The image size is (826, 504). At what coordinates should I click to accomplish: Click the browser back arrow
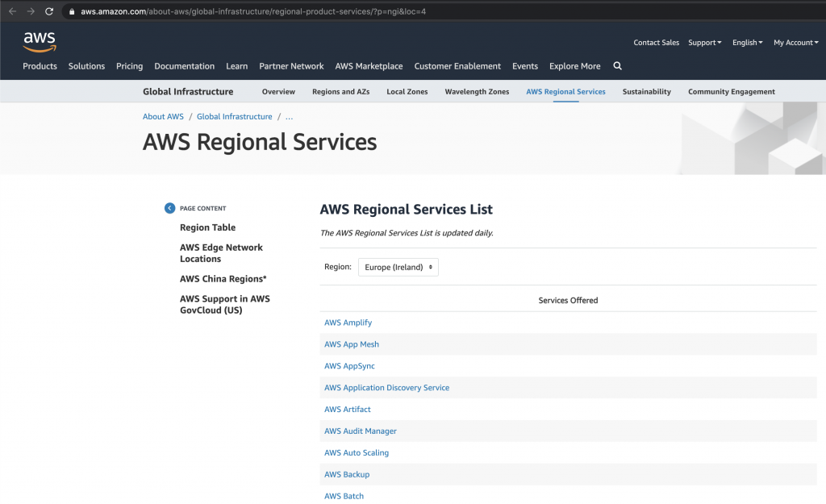click(x=12, y=11)
